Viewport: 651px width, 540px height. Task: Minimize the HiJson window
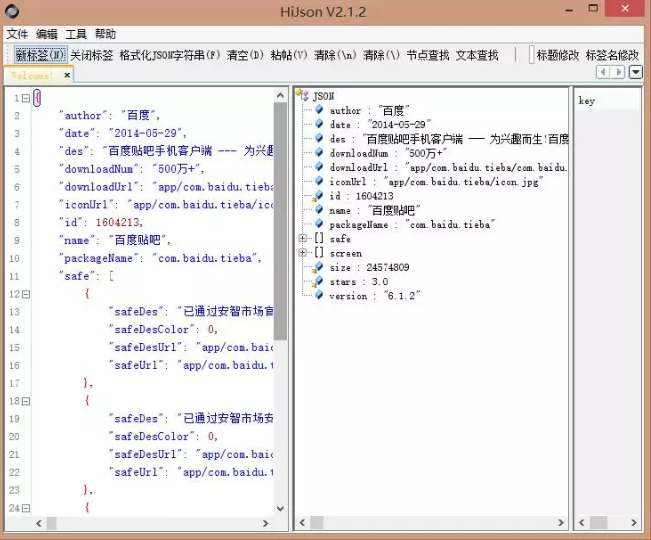coord(569,8)
